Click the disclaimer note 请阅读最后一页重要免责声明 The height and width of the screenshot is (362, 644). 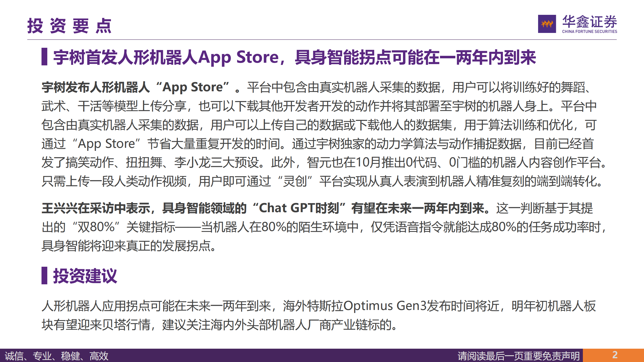pyautogui.click(x=518, y=356)
